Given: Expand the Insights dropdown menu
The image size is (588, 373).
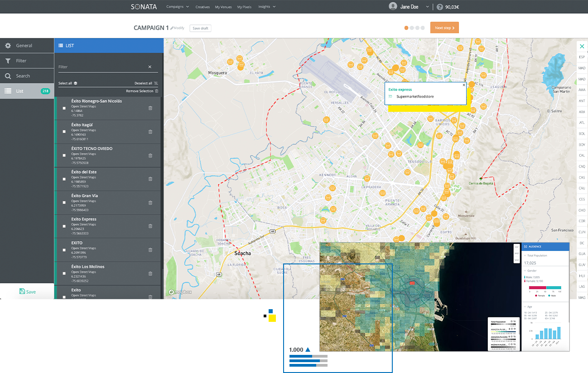Looking at the screenshot, I should (x=267, y=7).
